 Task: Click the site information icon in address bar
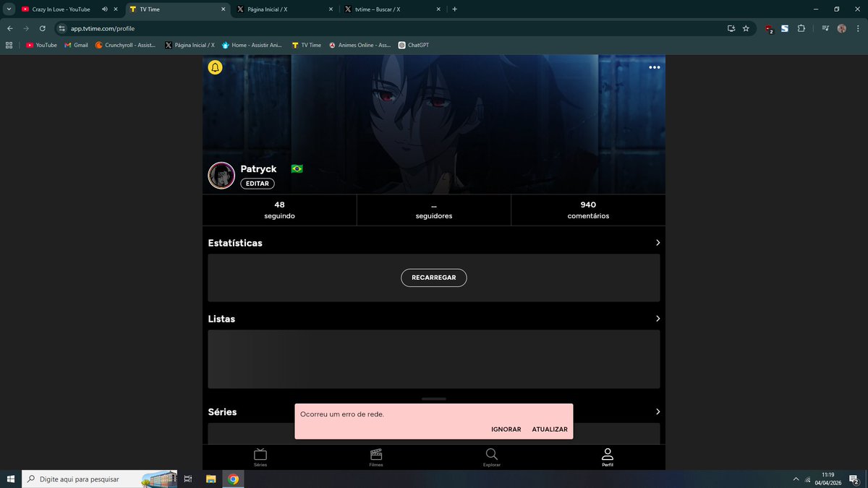pos(61,28)
